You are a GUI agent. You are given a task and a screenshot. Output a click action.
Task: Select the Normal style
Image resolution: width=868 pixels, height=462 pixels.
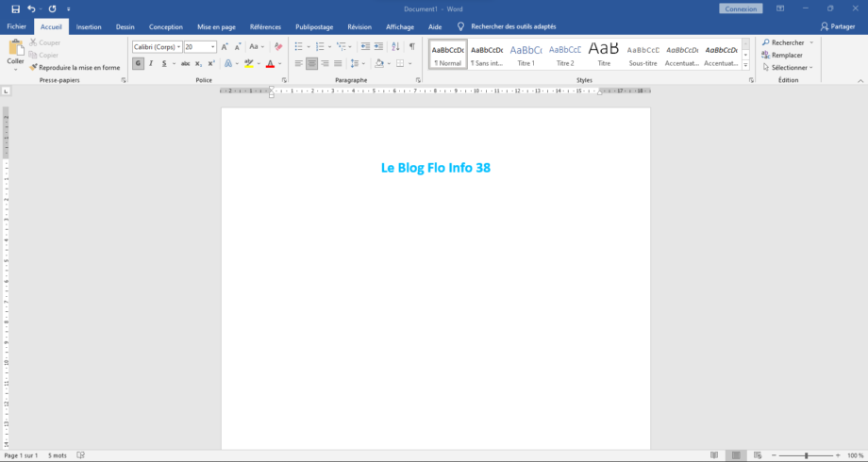448,55
